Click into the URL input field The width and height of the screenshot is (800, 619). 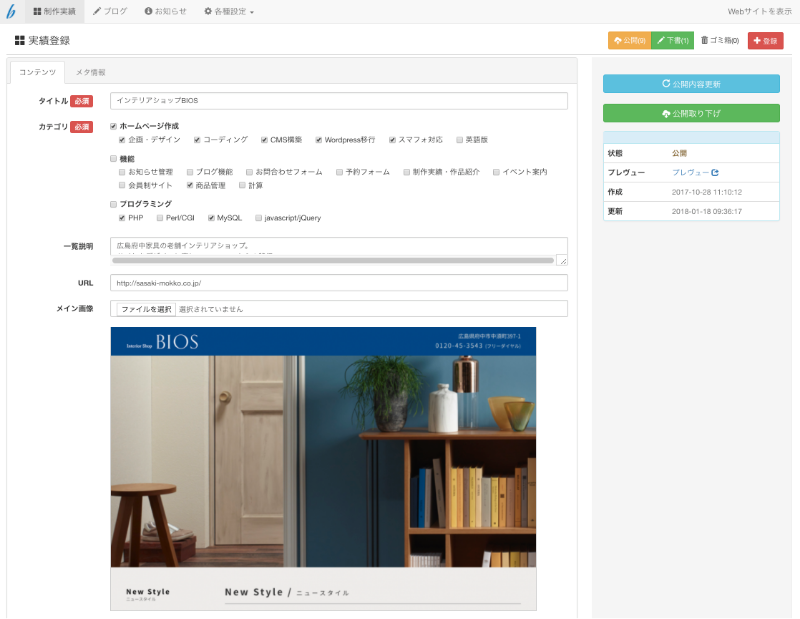click(338, 283)
